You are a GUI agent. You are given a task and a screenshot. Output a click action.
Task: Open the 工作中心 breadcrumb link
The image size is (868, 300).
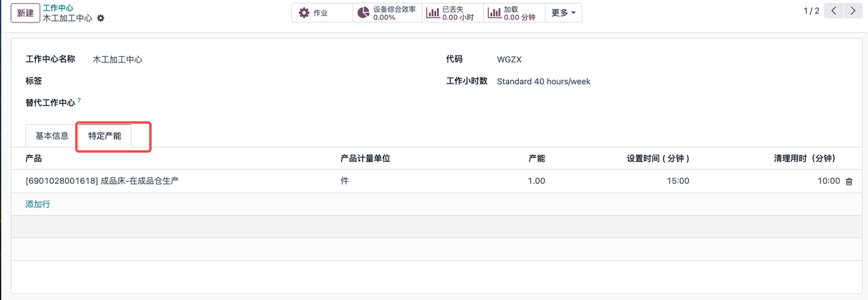tap(58, 7)
